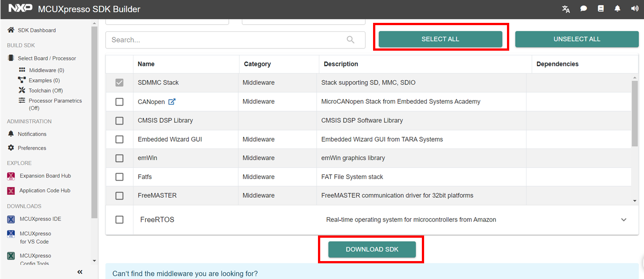Click the MCUXpresso for VS Code icon
This screenshot has height=279, width=644.
tap(11, 234)
